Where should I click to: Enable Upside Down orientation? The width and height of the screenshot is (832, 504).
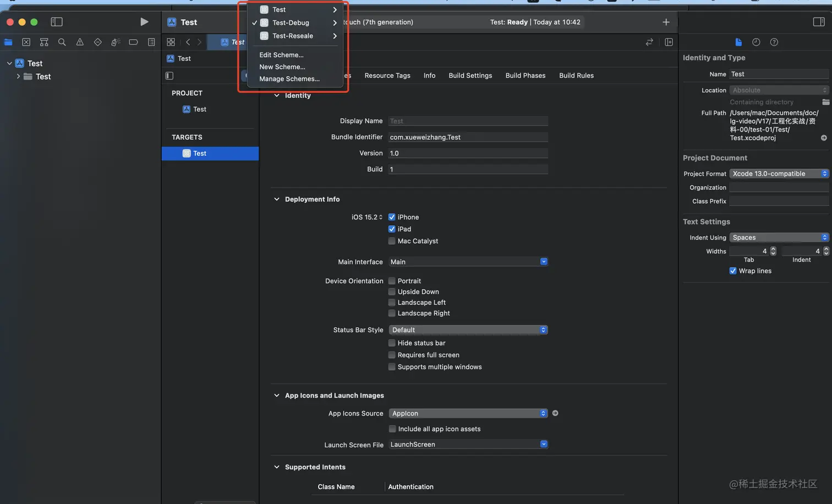point(392,292)
